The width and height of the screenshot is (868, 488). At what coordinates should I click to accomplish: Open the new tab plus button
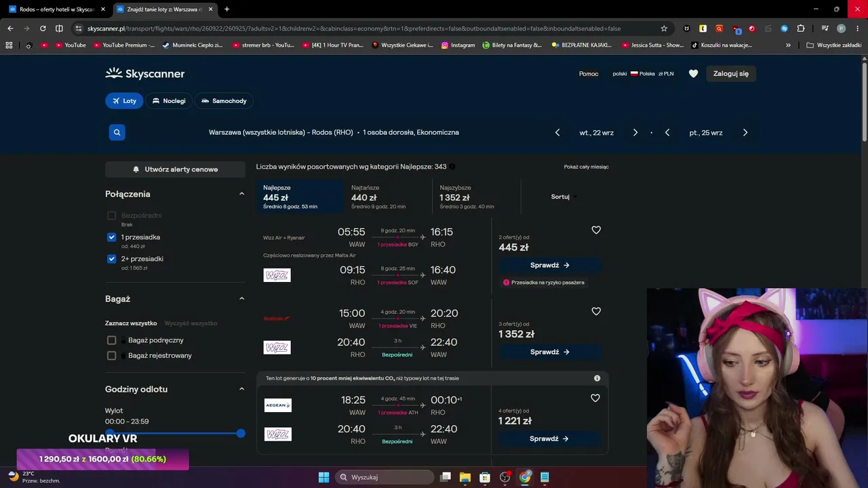226,9
